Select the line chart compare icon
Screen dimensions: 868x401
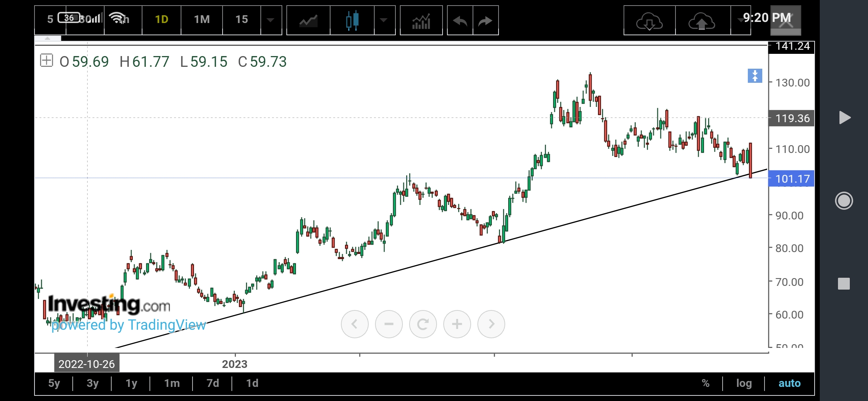(x=308, y=20)
